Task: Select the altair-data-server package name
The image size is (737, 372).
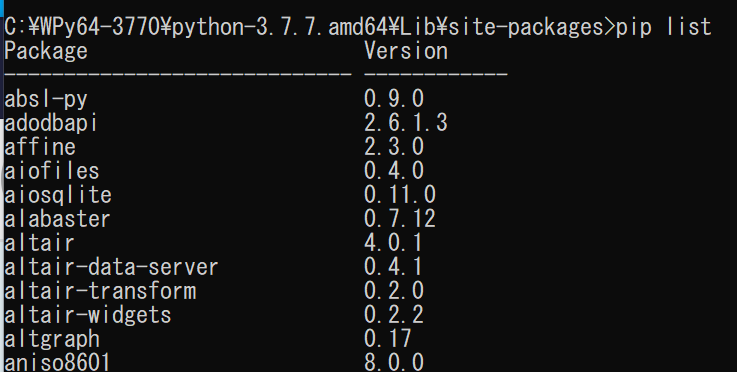Action: pyautogui.click(x=111, y=267)
